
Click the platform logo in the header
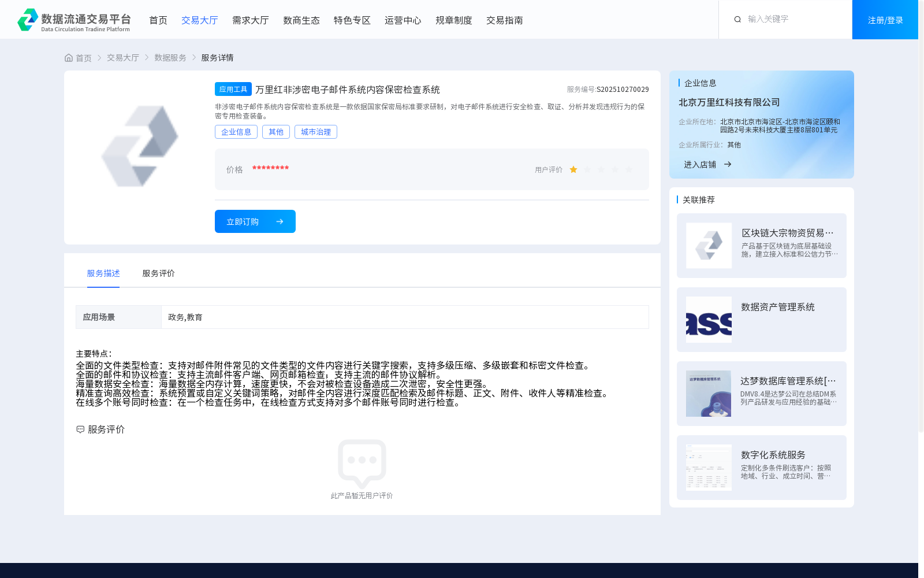pos(74,20)
